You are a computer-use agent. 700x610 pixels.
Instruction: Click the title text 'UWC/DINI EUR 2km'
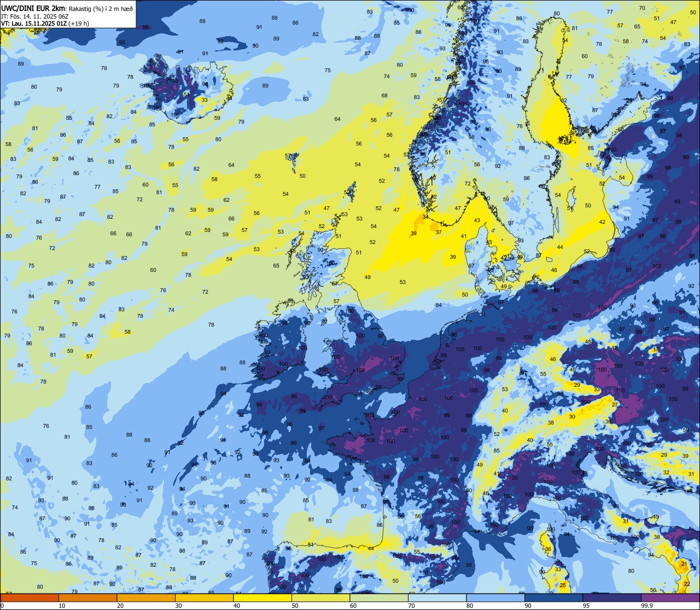[33, 8]
